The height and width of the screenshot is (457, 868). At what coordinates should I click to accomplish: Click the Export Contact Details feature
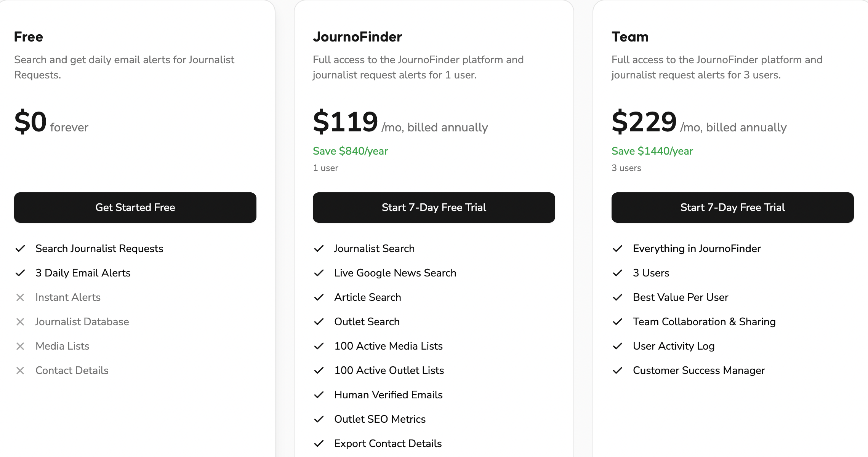coord(388,444)
